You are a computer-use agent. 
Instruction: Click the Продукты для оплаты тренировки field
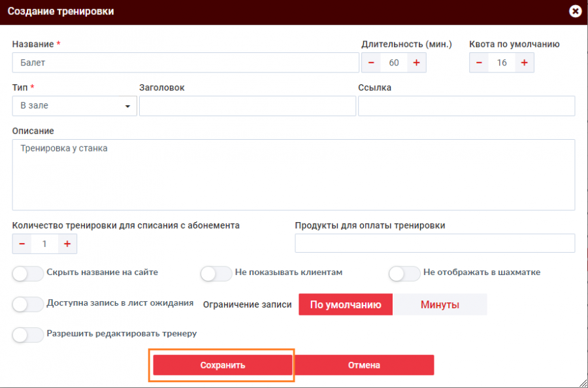point(434,243)
